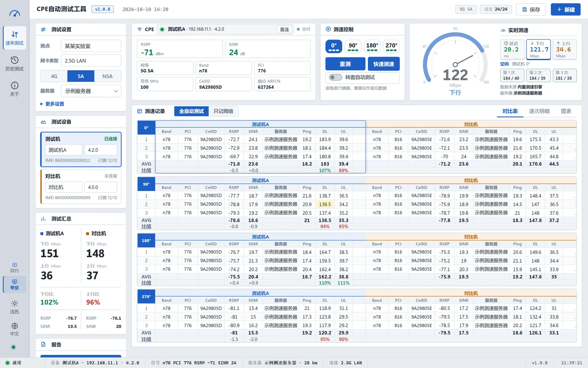
Task: Toggle the 转面自动测试 switch
Action: pyautogui.click(x=335, y=77)
